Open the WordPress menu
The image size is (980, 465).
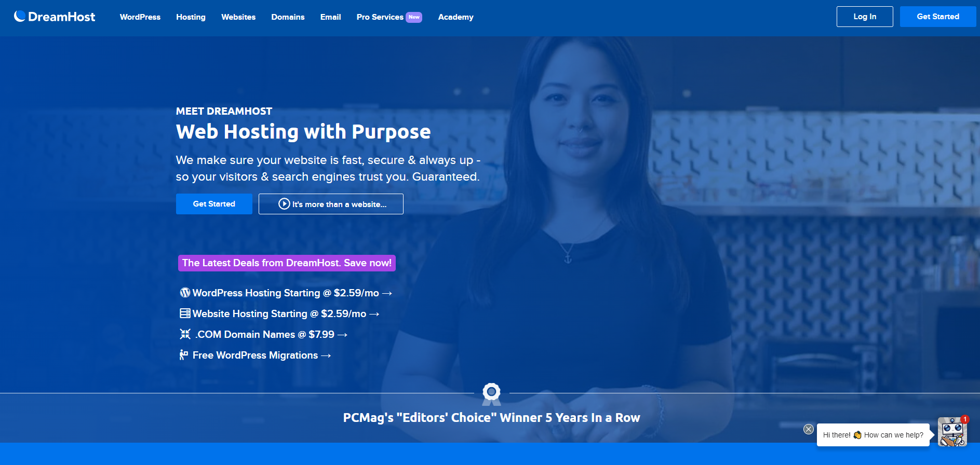pyautogui.click(x=140, y=17)
